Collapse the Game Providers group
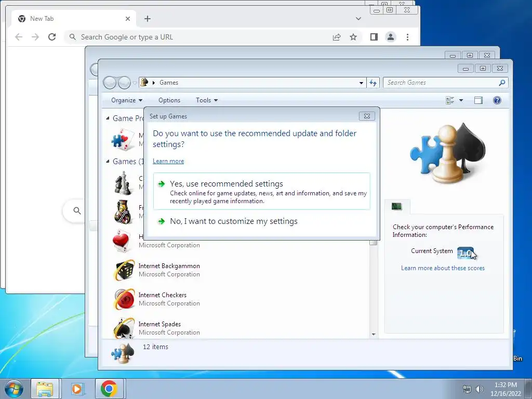 [x=108, y=118]
